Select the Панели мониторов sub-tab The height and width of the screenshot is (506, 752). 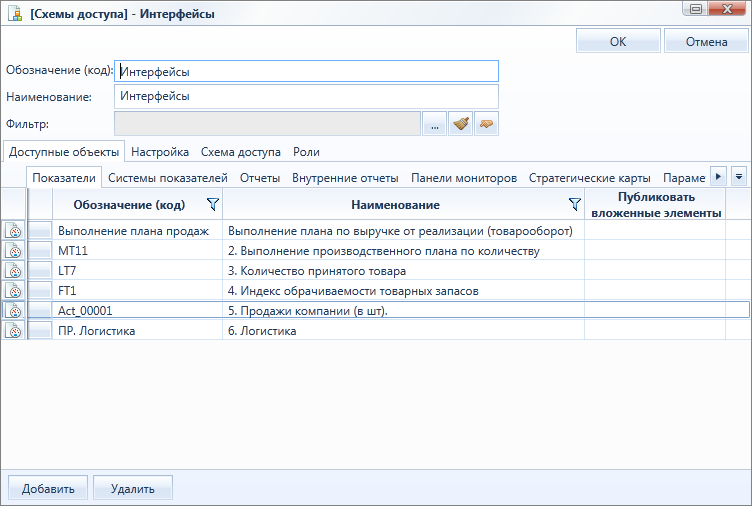click(464, 178)
